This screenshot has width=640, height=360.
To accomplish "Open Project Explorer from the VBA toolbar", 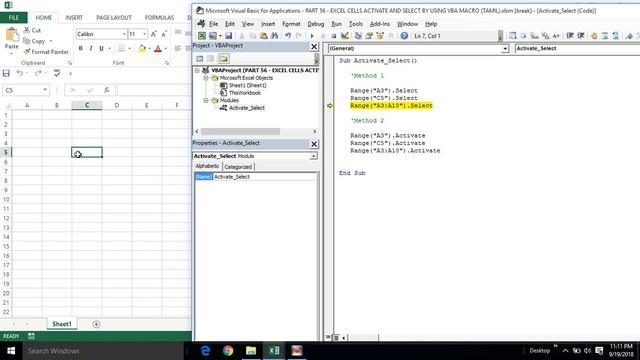I will coord(358,36).
